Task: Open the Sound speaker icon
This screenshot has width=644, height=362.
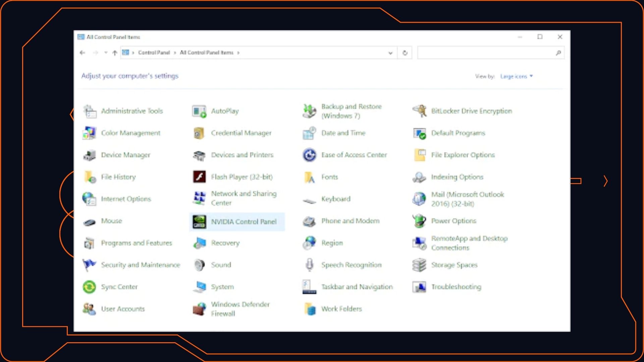Action: point(199,265)
